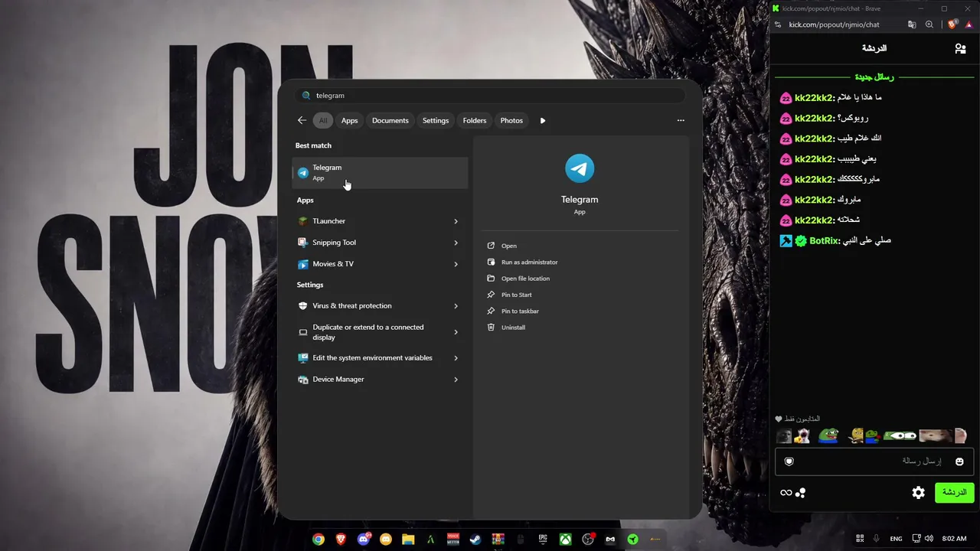Open the chat users list icon
This screenshot has height=551, width=980.
pyautogui.click(x=960, y=48)
